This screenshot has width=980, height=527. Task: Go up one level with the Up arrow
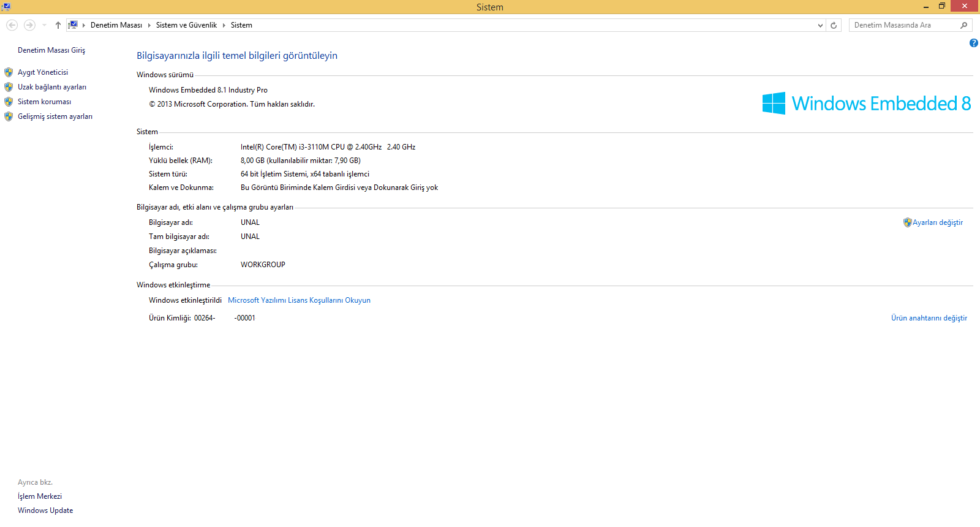pos(58,25)
